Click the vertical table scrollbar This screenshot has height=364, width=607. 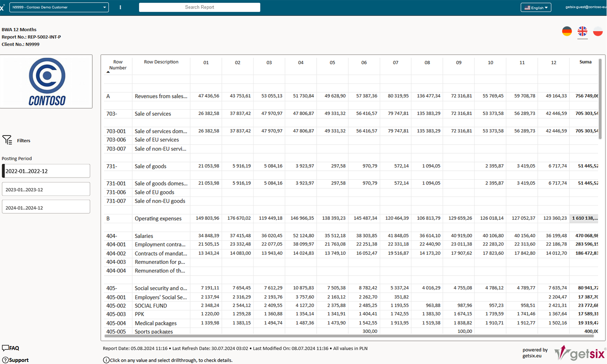(x=600, y=98)
